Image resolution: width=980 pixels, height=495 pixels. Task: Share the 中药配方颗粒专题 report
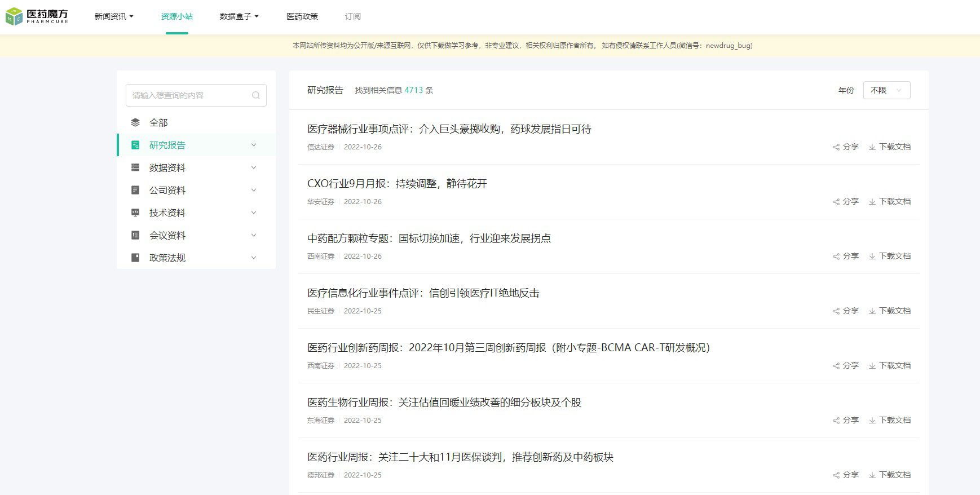(846, 256)
